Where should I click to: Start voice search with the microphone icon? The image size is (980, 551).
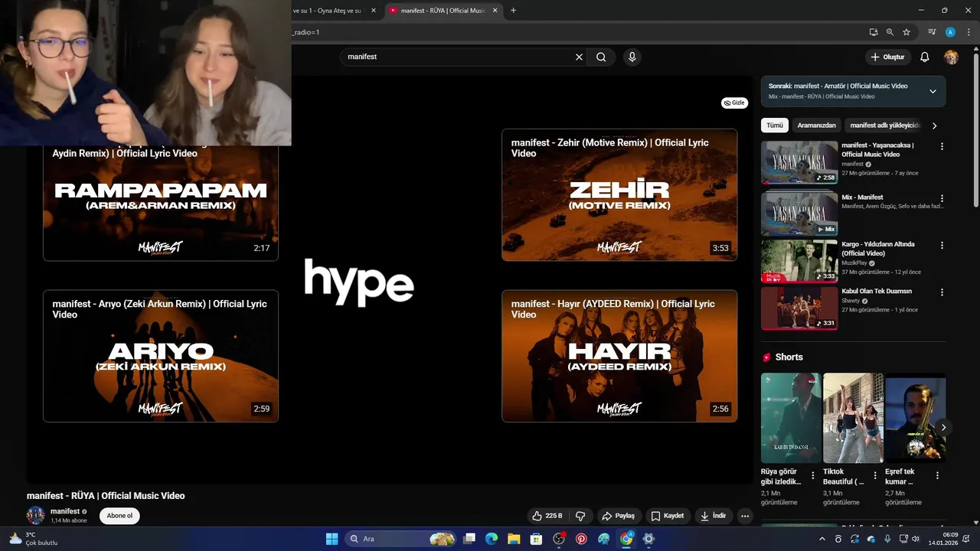632,57
